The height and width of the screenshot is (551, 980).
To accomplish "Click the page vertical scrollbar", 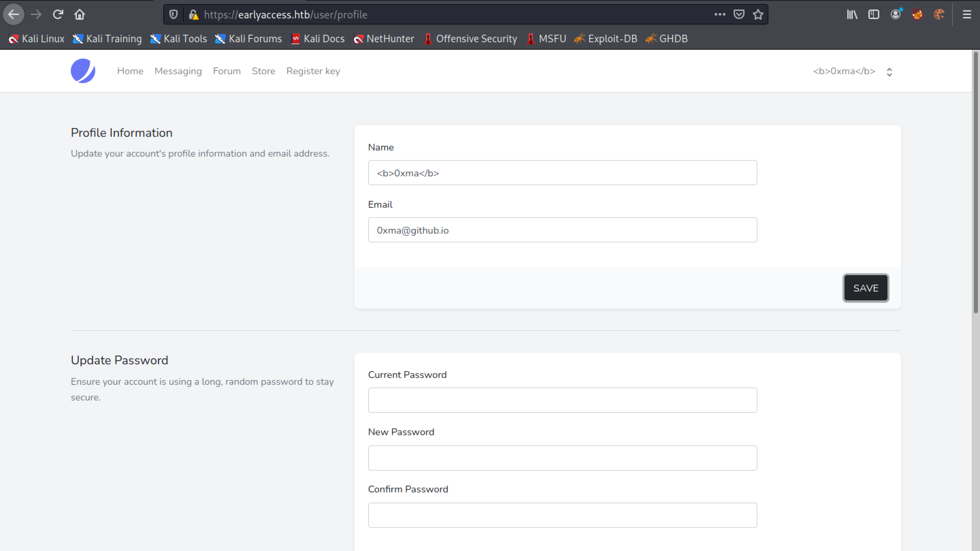I will [976, 183].
